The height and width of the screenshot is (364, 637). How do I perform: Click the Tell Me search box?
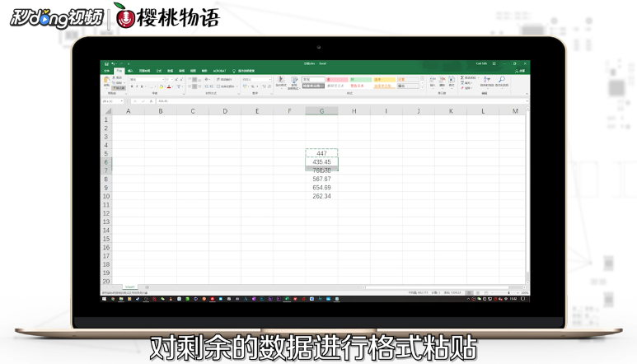coord(244,71)
